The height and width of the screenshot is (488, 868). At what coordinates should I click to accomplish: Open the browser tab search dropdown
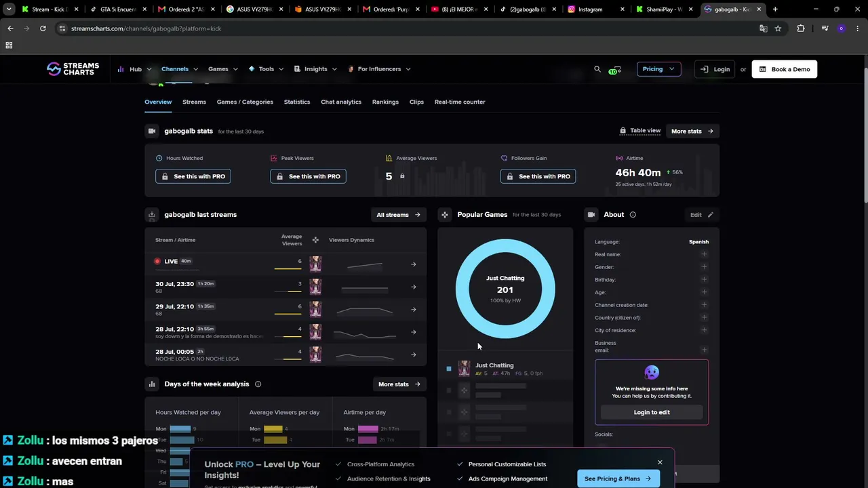pyautogui.click(x=9, y=9)
